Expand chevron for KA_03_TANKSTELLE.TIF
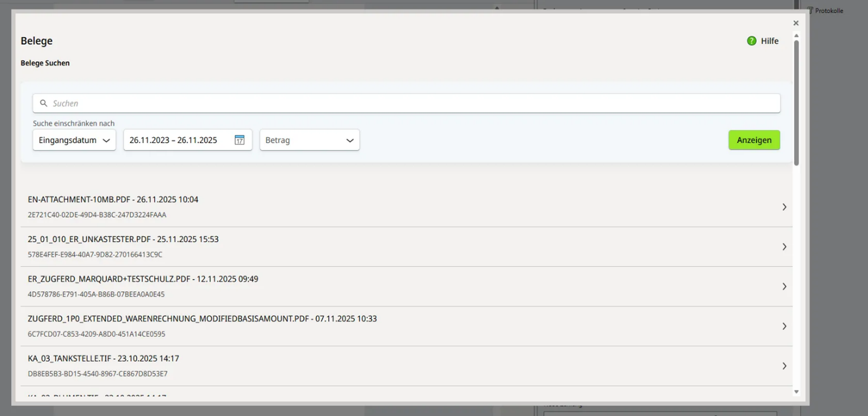This screenshot has width=868, height=416. pos(784,366)
